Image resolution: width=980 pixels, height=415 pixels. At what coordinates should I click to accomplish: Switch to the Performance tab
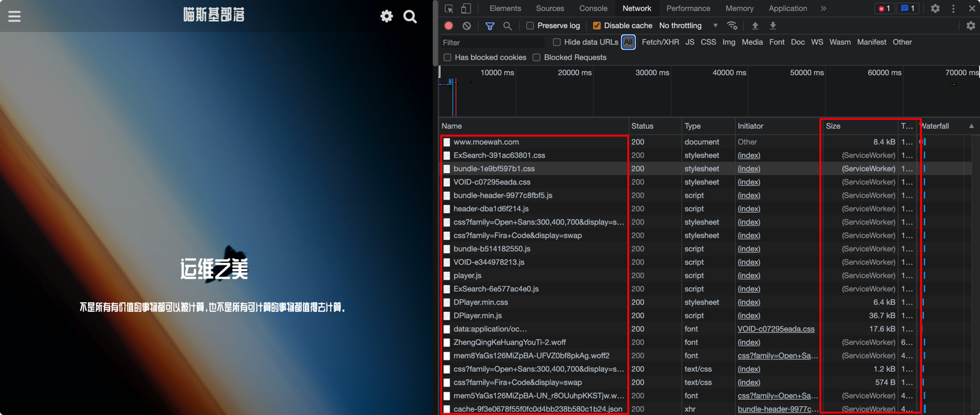[688, 8]
